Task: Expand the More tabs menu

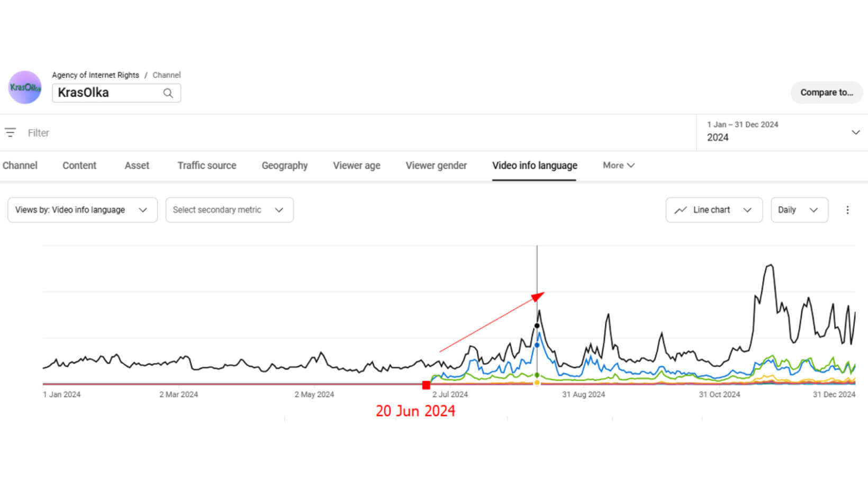Action: pyautogui.click(x=618, y=165)
